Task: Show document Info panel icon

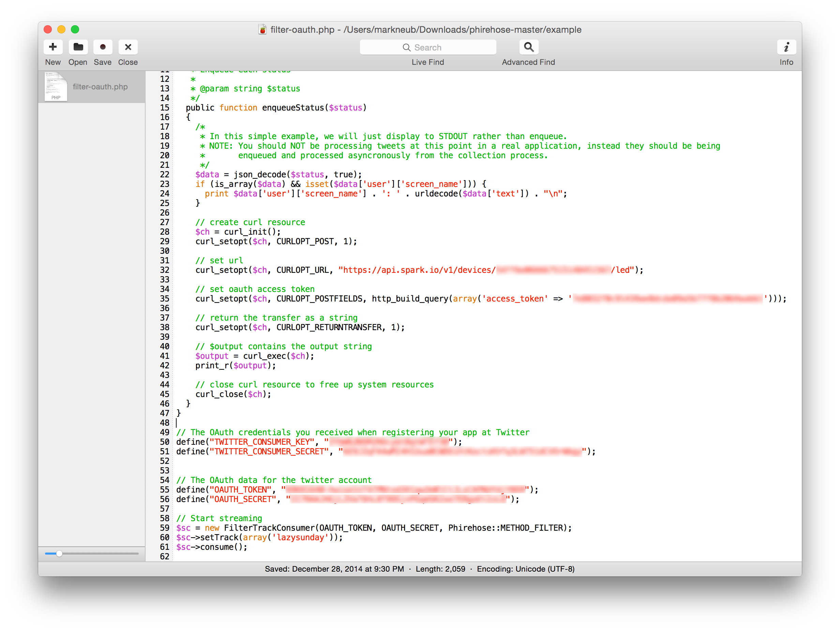Action: (786, 47)
